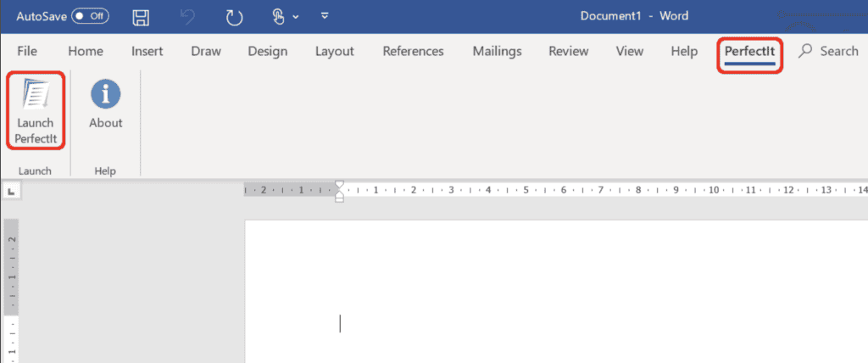Screen dimensions: 868x363
Task: Click the Search magnifier icon
Action: 805,51
